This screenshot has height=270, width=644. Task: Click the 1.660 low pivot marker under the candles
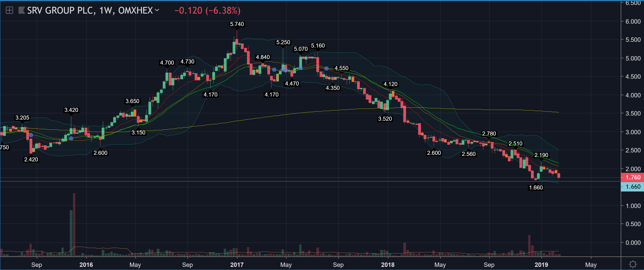[x=536, y=187]
